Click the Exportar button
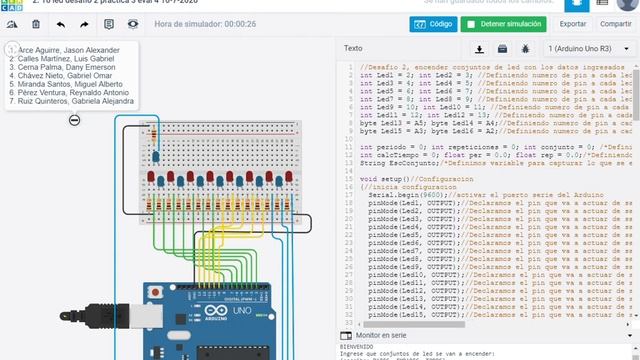The width and height of the screenshot is (640, 360). [573, 24]
